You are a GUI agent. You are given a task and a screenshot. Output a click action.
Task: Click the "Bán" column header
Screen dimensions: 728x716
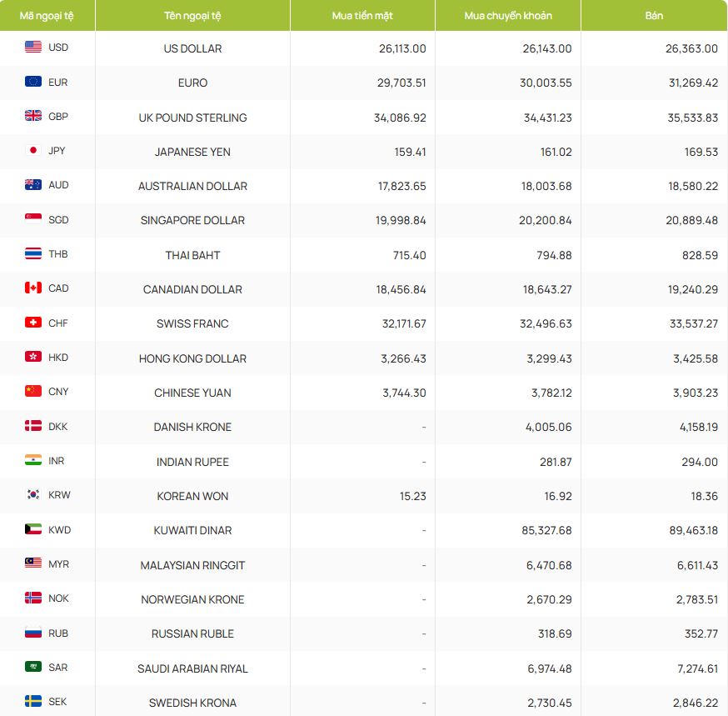point(654,16)
